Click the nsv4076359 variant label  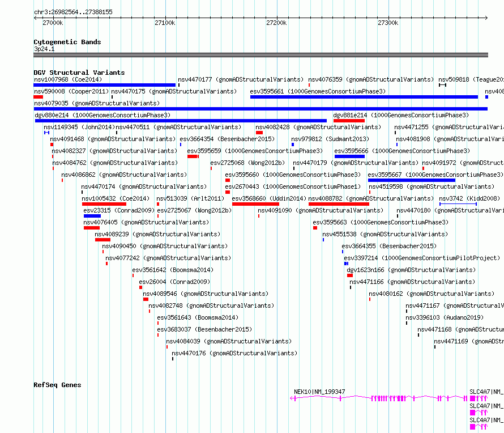coord(371,79)
